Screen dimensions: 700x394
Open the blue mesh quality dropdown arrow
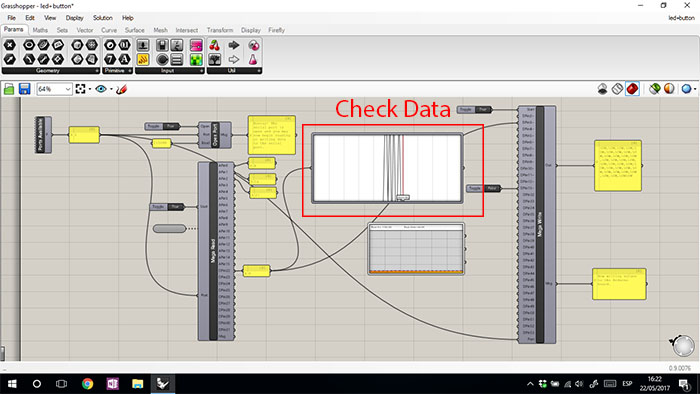tap(695, 89)
